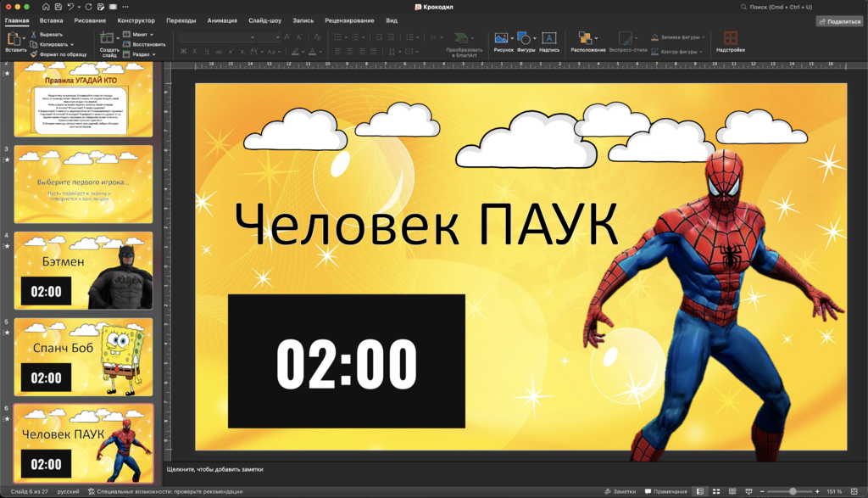Screen dimensions: 868x498
Task: Undo the last action
Action: 70,7
